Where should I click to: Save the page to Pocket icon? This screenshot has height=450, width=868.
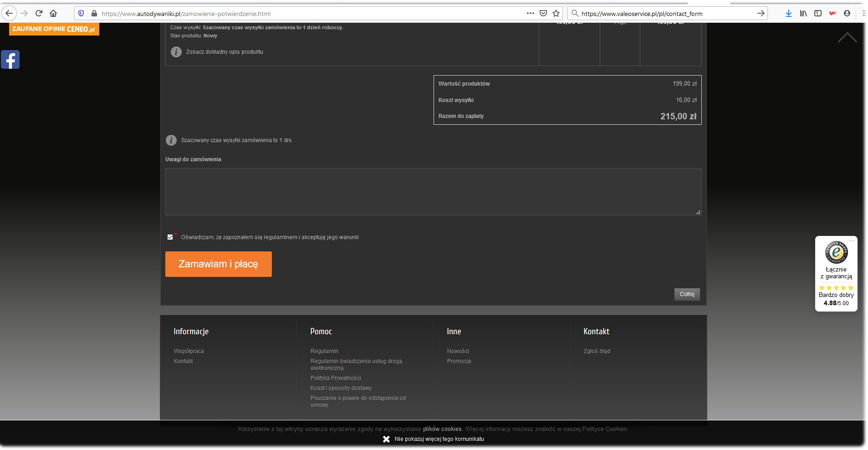coord(543,13)
